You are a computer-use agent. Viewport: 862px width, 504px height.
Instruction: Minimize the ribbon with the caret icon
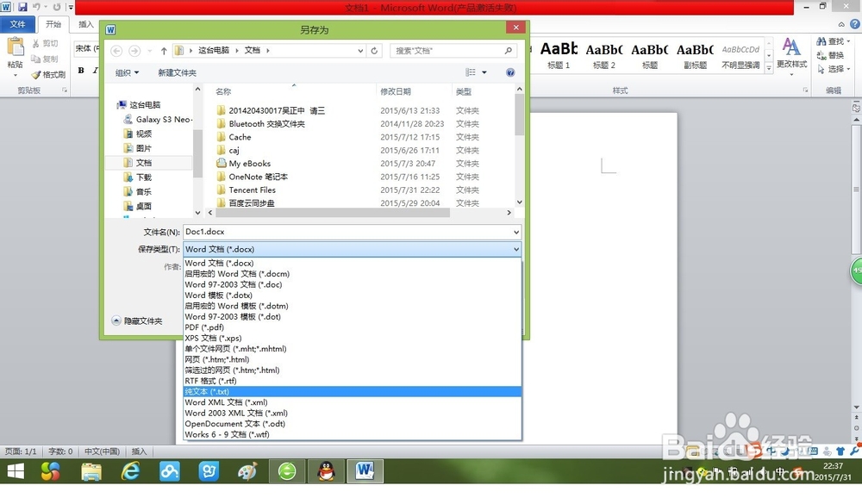pos(841,24)
